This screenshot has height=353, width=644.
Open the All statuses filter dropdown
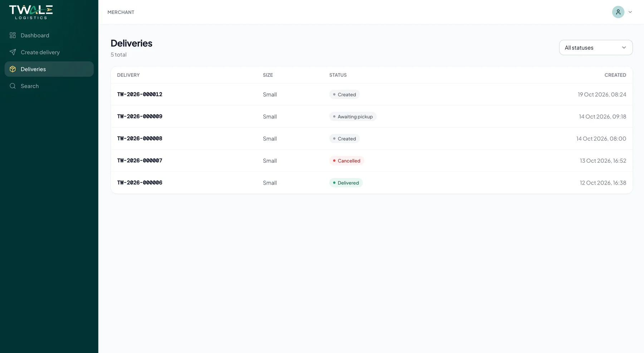[x=596, y=48]
